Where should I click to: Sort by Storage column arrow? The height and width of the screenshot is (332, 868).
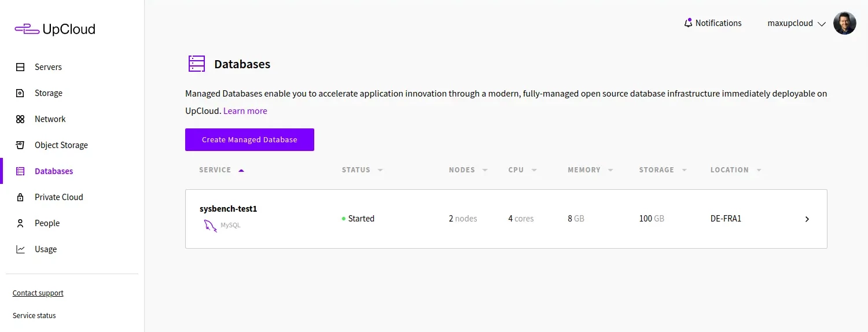point(685,170)
